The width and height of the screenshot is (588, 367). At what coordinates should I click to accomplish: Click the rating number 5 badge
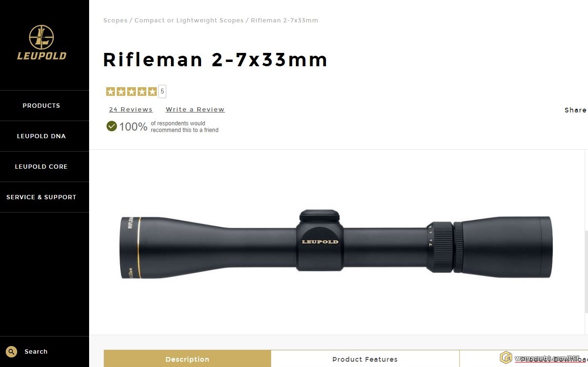162,92
